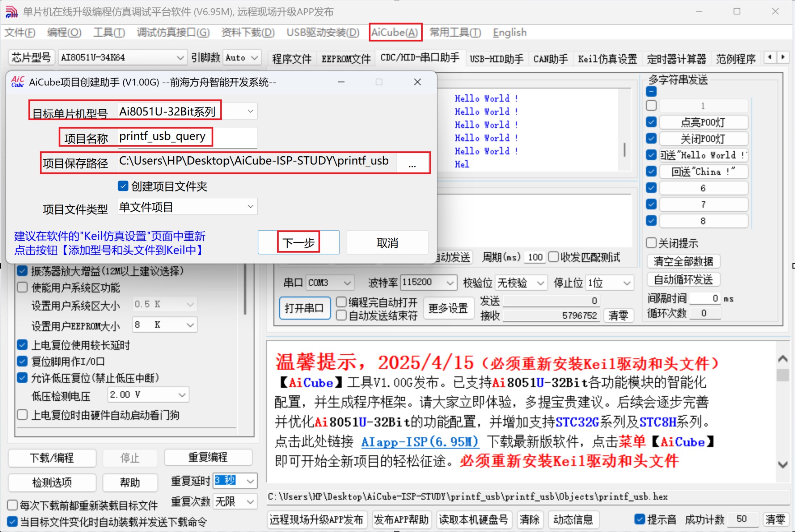Open the 设置用户EEPROM大小 dropdown
795x532 pixels.
(x=165, y=325)
